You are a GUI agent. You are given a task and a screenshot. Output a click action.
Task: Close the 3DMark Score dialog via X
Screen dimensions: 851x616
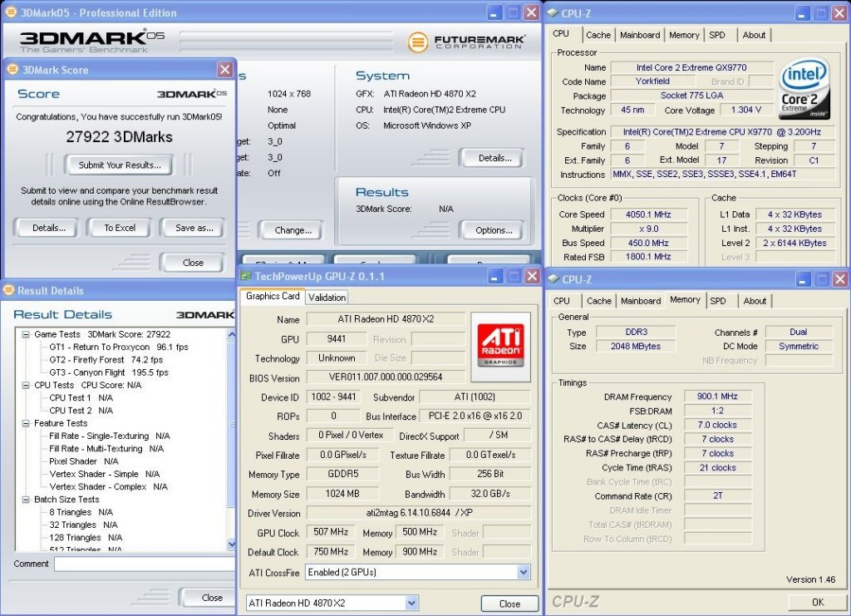click(224, 70)
